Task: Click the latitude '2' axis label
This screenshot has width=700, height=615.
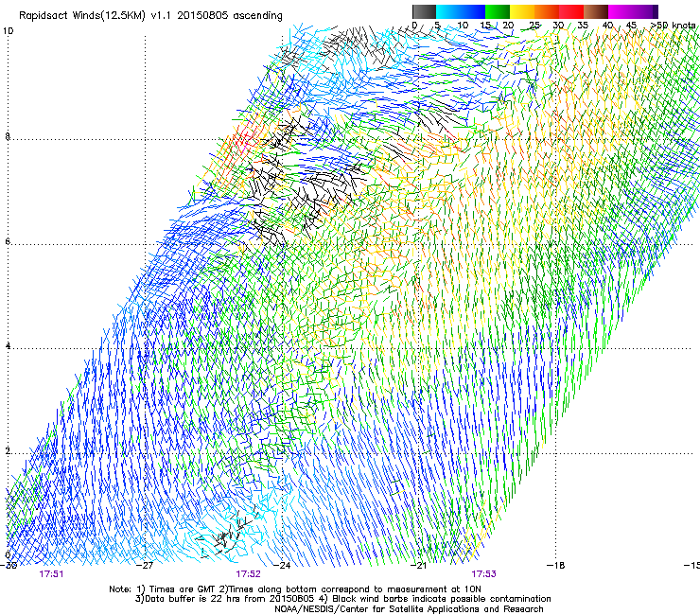Action: (8, 450)
